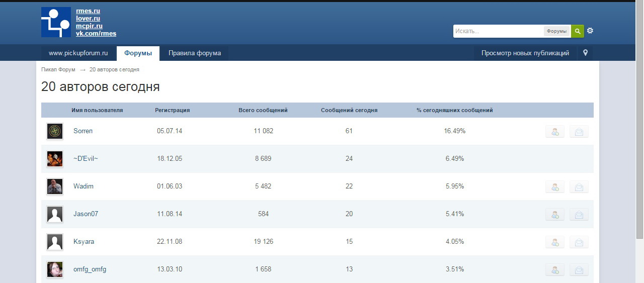The width and height of the screenshot is (644, 283).
Task: Switch to the Форумы tab
Action: tap(138, 53)
